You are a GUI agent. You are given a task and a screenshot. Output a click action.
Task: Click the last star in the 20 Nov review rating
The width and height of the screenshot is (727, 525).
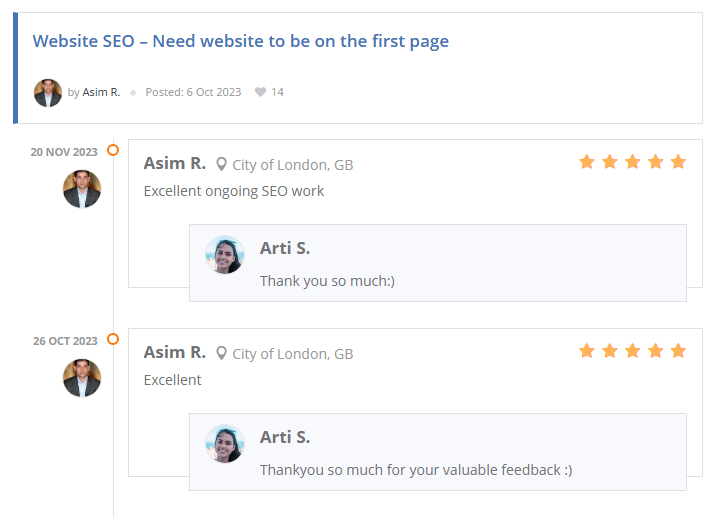(x=678, y=162)
